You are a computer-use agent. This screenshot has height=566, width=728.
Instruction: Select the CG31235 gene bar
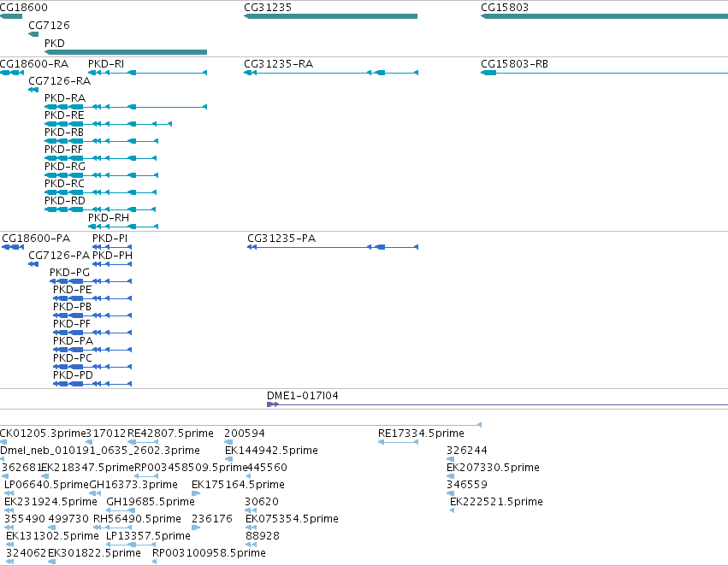click(x=330, y=16)
